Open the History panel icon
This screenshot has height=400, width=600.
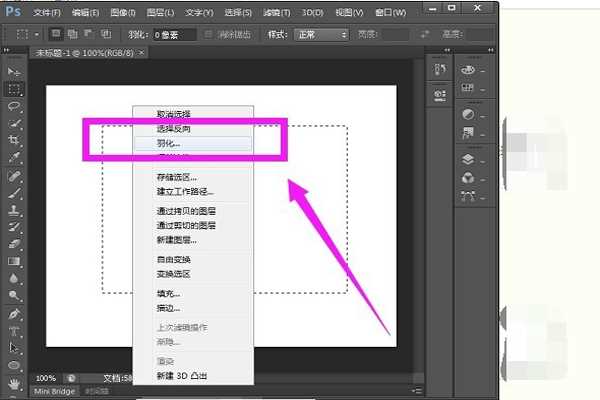tap(440, 70)
